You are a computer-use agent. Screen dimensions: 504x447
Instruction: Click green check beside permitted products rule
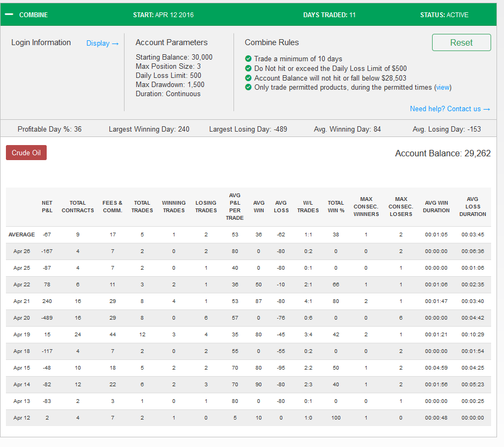pos(248,87)
